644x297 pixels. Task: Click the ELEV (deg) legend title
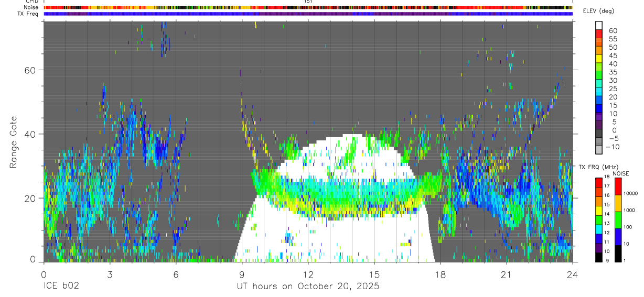598,11
